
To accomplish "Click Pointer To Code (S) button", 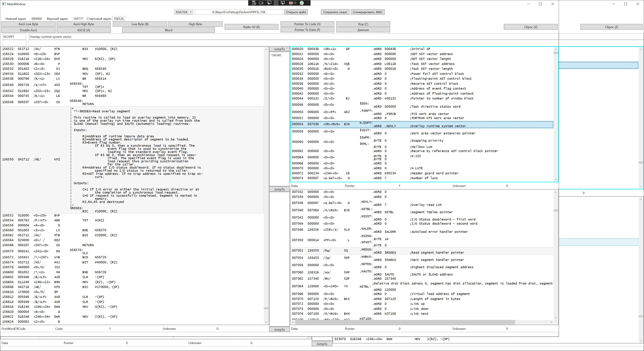I will click(307, 24).
